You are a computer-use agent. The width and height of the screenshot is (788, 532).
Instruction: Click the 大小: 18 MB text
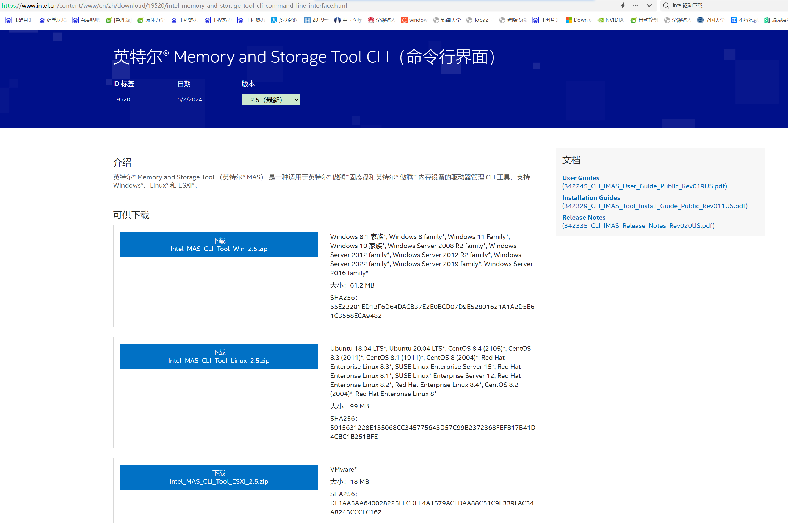coord(349,482)
